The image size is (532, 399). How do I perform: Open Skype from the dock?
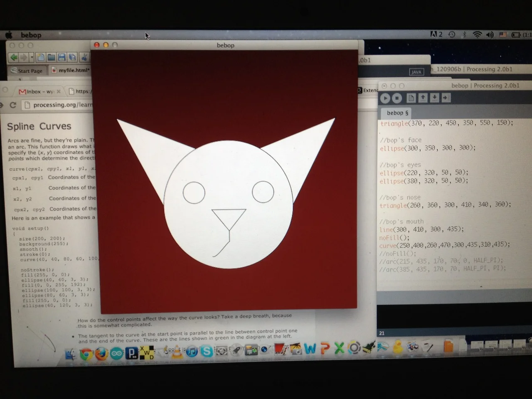206,351
